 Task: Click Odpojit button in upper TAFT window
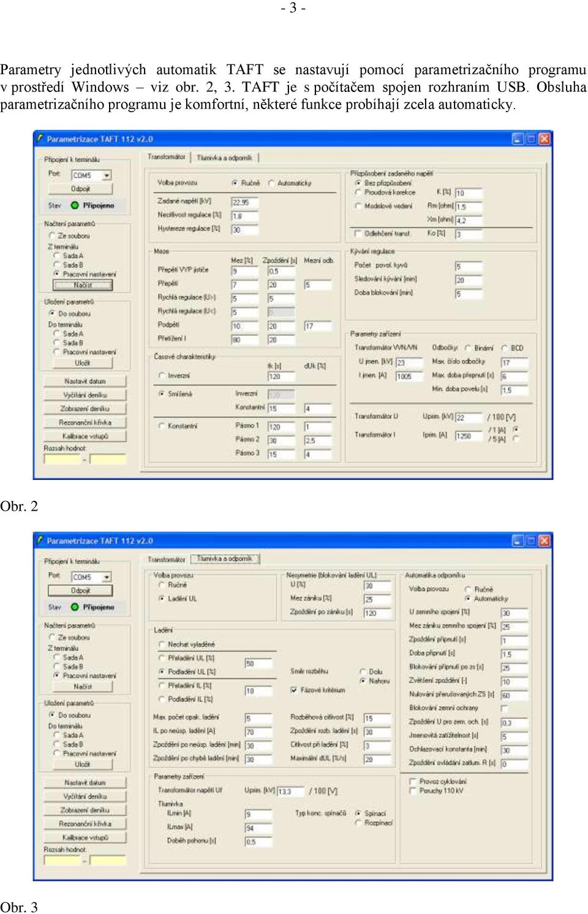pyautogui.click(x=80, y=189)
